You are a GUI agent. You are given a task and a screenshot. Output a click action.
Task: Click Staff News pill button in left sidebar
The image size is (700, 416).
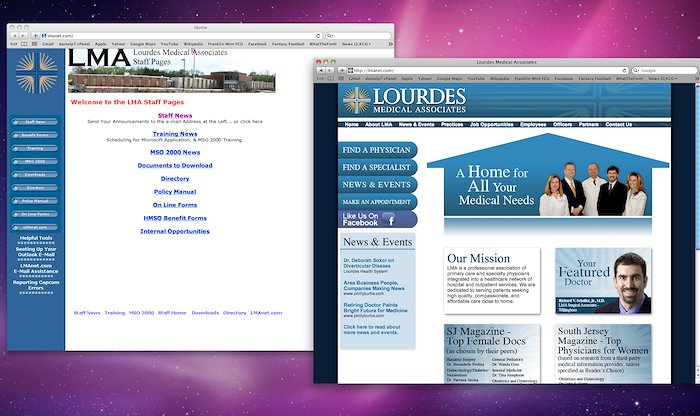coord(35,122)
